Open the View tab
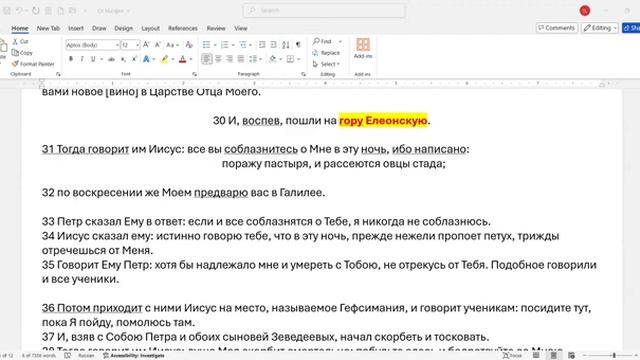 click(240, 28)
